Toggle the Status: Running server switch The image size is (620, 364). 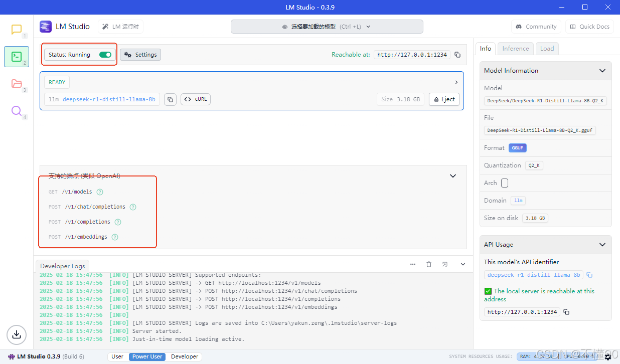(104, 55)
